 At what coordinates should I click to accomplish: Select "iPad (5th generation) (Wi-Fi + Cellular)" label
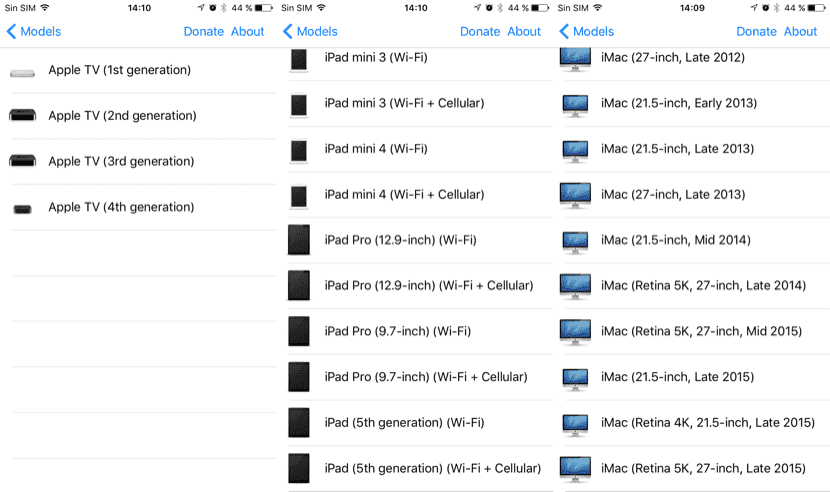tap(433, 468)
